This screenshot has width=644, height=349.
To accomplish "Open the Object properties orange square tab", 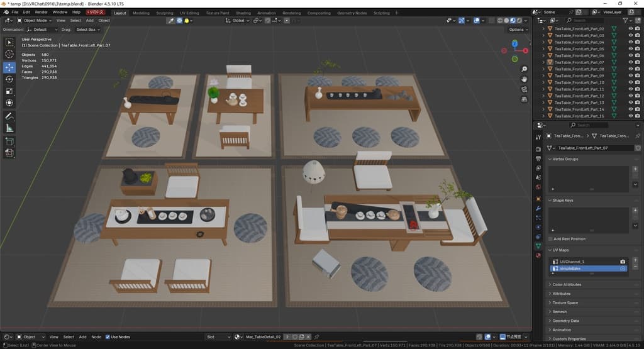I will [538, 199].
